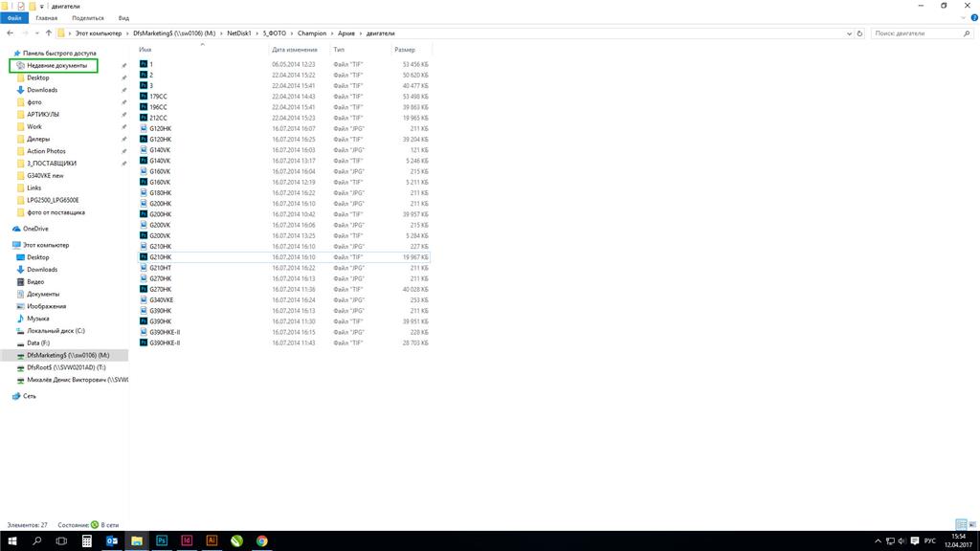This screenshot has height=551, width=980.
Task: Expand breadcrumb arrow after NetDisk1
Action: tap(256, 33)
